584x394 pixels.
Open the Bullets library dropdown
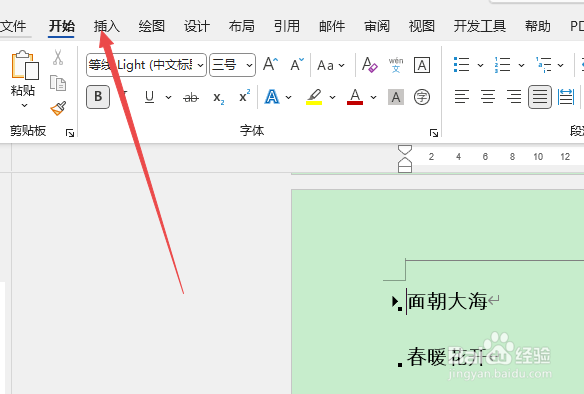coord(480,66)
